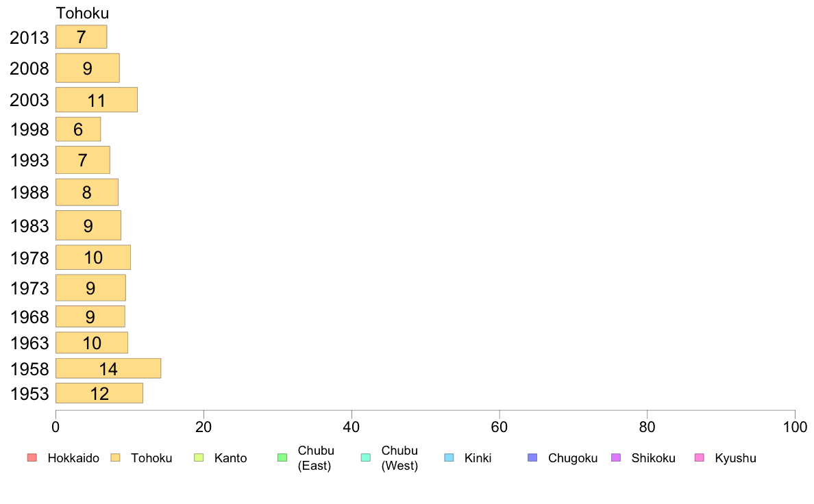
Task: Click the Chugoku indigo legend swatch
Action: tap(532, 458)
